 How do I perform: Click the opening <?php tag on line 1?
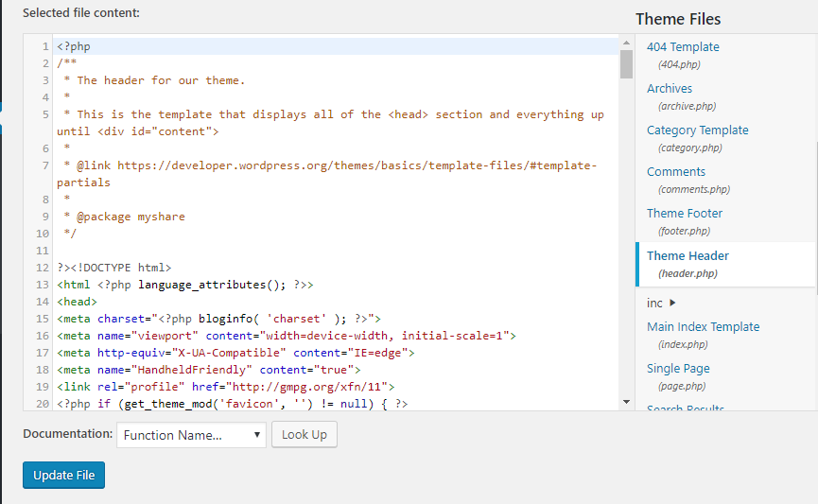pyautogui.click(x=74, y=46)
